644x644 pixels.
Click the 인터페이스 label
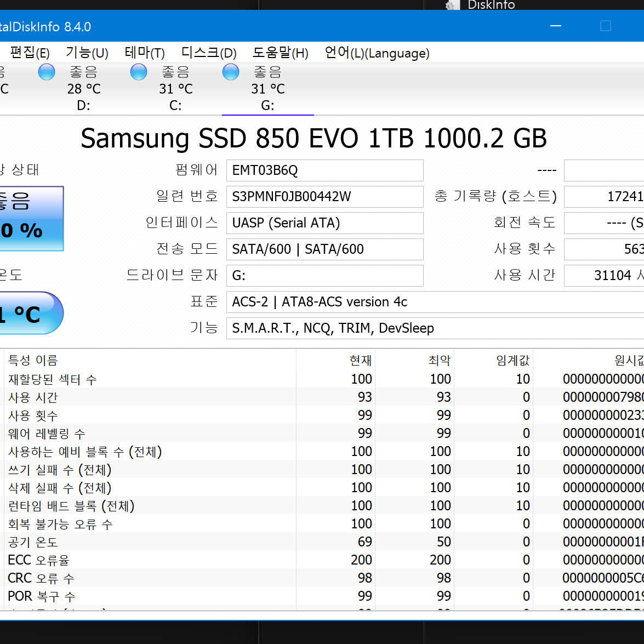pos(182,223)
